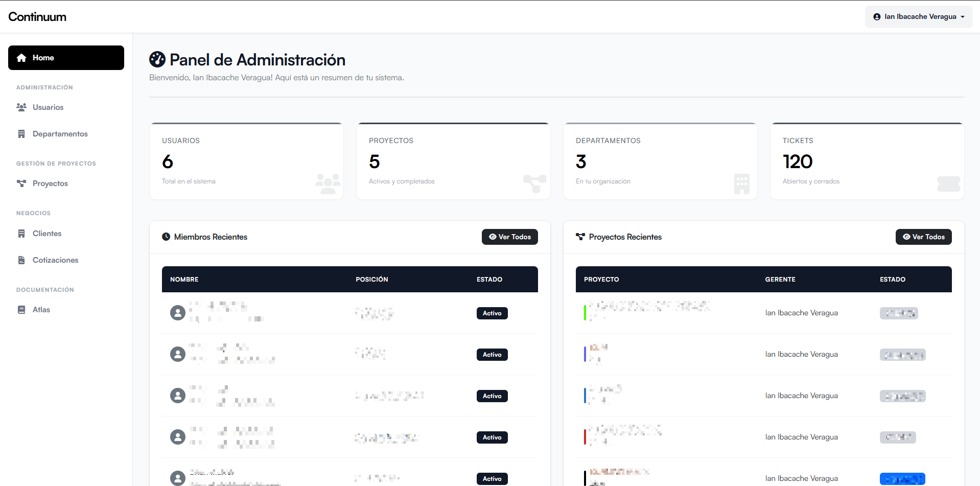Click gerente Ian Ibacache Veragua in green-bar project row
980x486 pixels.
point(801,313)
